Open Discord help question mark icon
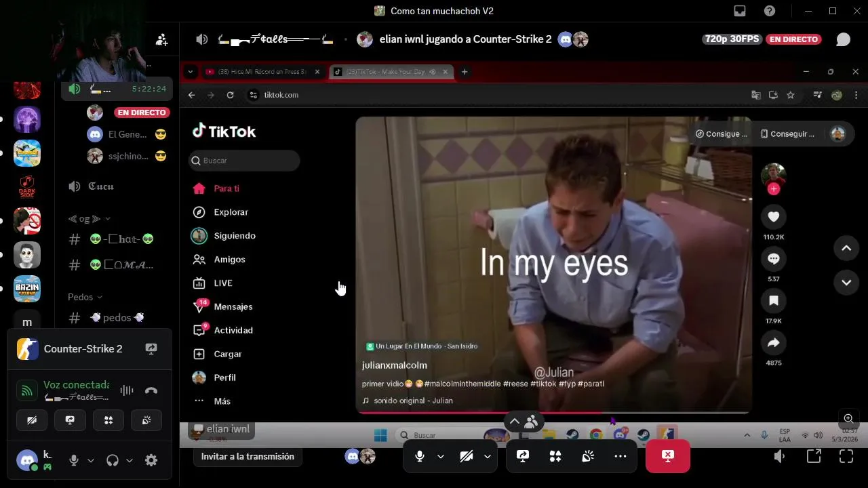 tap(770, 11)
